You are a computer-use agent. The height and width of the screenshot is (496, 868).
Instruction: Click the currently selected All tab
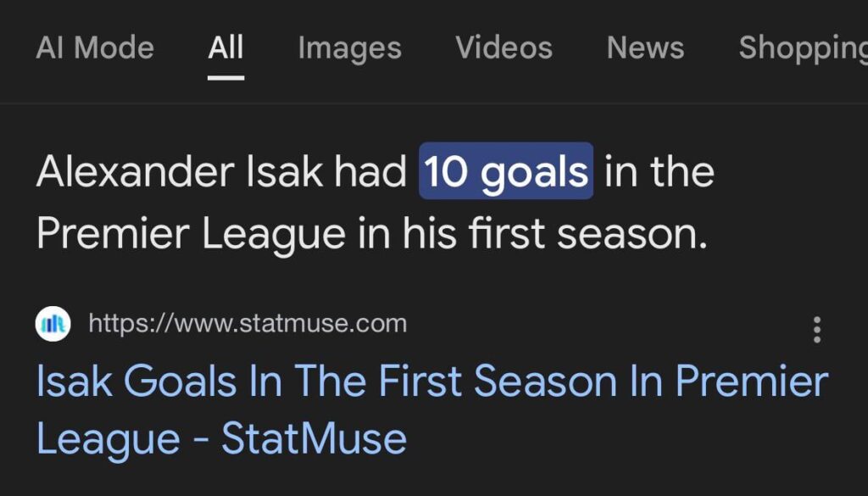click(225, 48)
